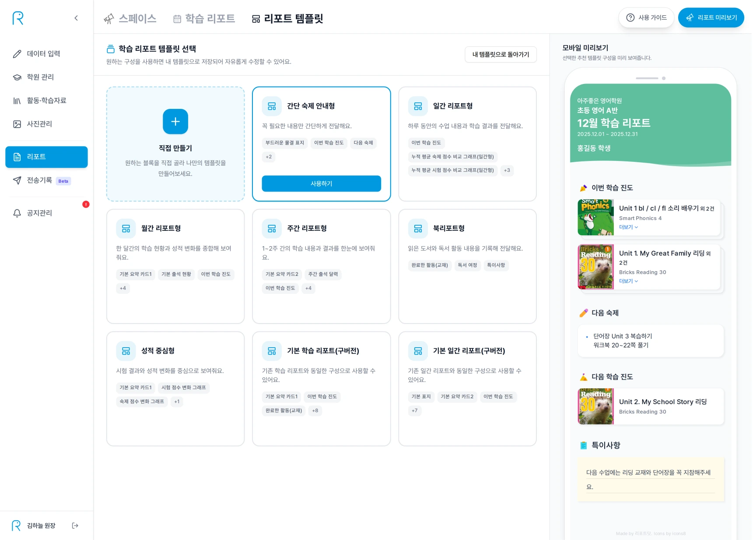Open the 사용 가이드 button
756x540 pixels.
click(x=646, y=17)
